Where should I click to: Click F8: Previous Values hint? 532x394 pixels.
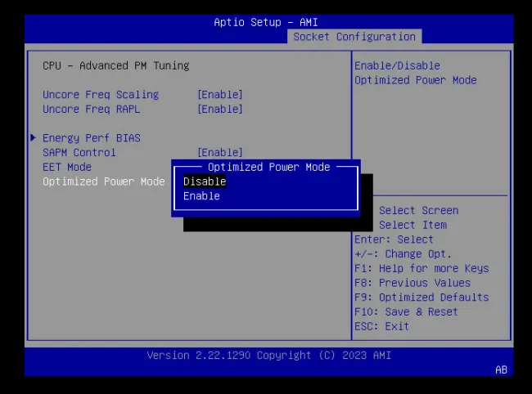click(x=413, y=283)
